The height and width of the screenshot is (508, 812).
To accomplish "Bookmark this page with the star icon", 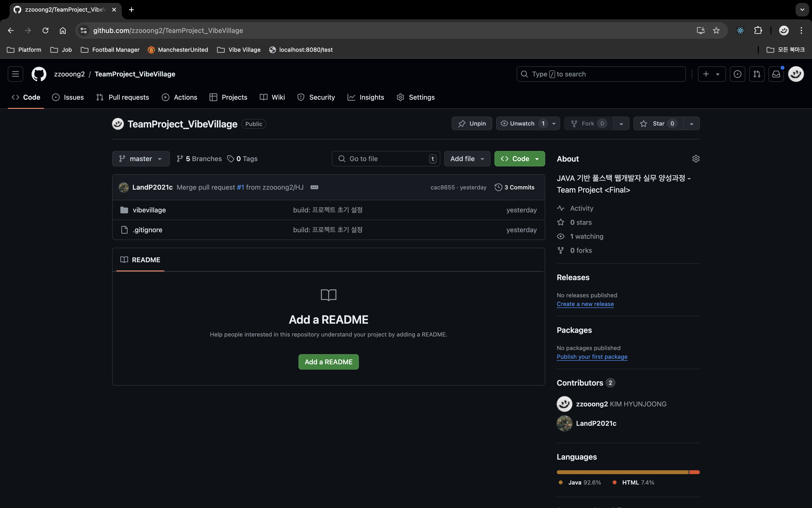I will pos(716,30).
